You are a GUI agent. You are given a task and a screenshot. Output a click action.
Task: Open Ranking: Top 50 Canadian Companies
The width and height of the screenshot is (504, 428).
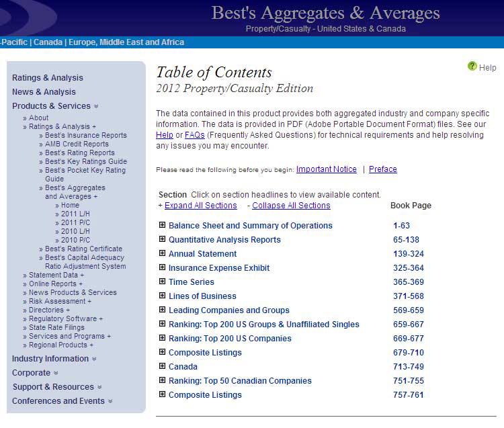(x=240, y=381)
